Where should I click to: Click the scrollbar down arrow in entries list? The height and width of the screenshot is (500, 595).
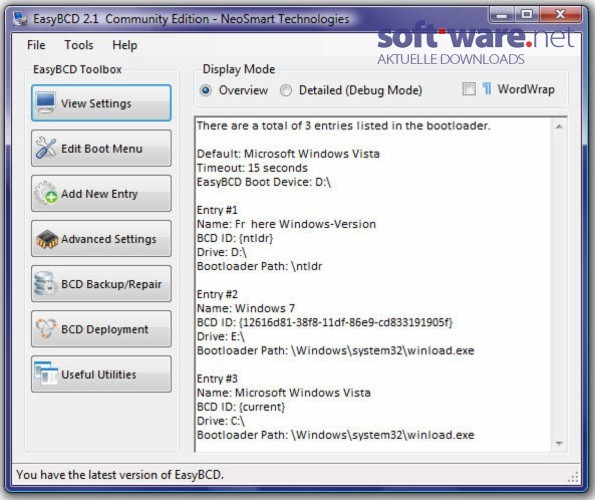click(559, 443)
